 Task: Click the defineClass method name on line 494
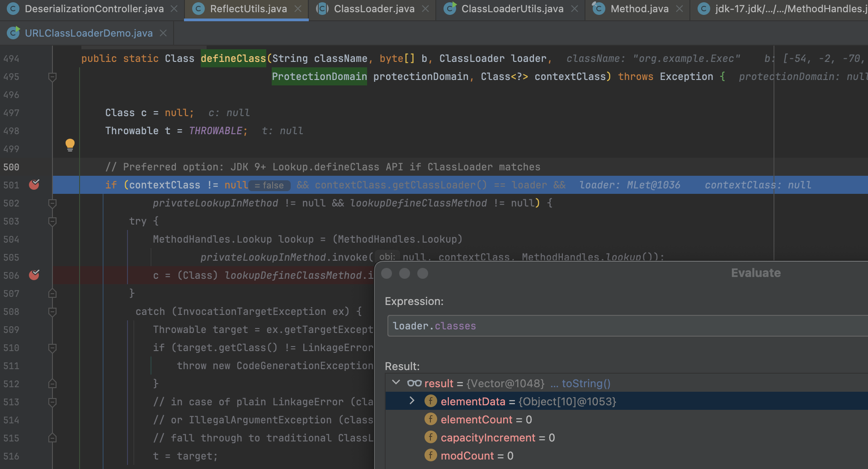point(233,59)
